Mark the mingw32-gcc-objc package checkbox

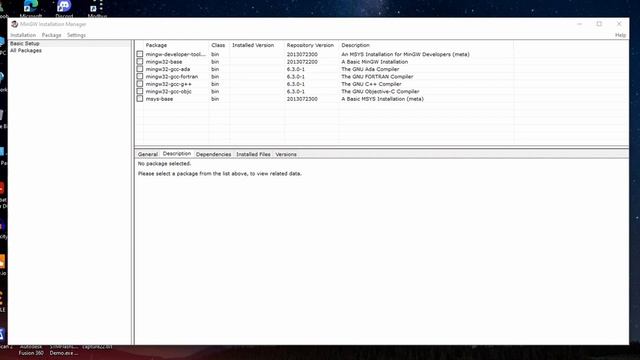(x=140, y=91)
